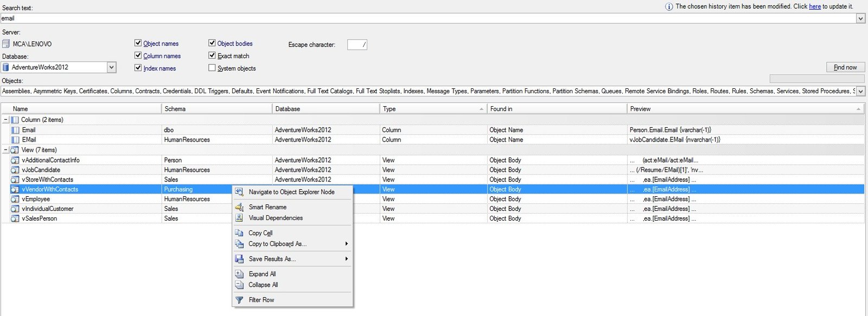The image size is (868, 316).
Task: Click the Escape character input box
Action: click(357, 44)
